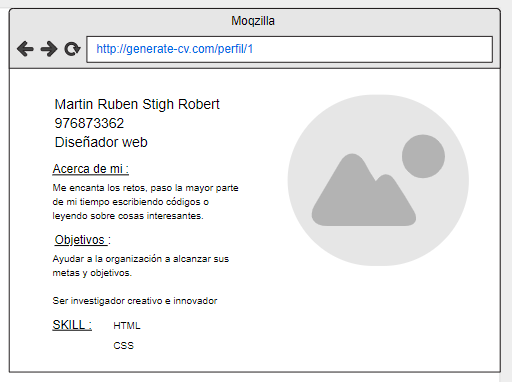Click 'Ser investigador creativo e innovador'
512x382 pixels.
[x=135, y=301]
